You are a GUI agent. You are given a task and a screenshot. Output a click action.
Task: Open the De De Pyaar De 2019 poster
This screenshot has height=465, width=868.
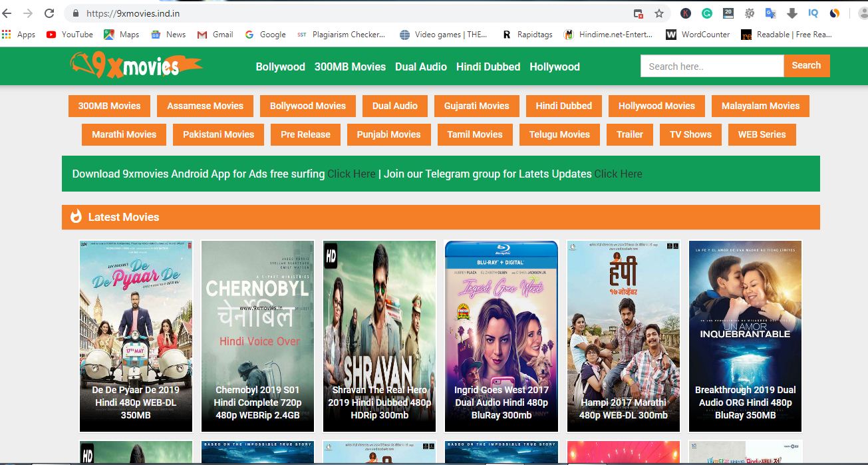pyautogui.click(x=136, y=336)
